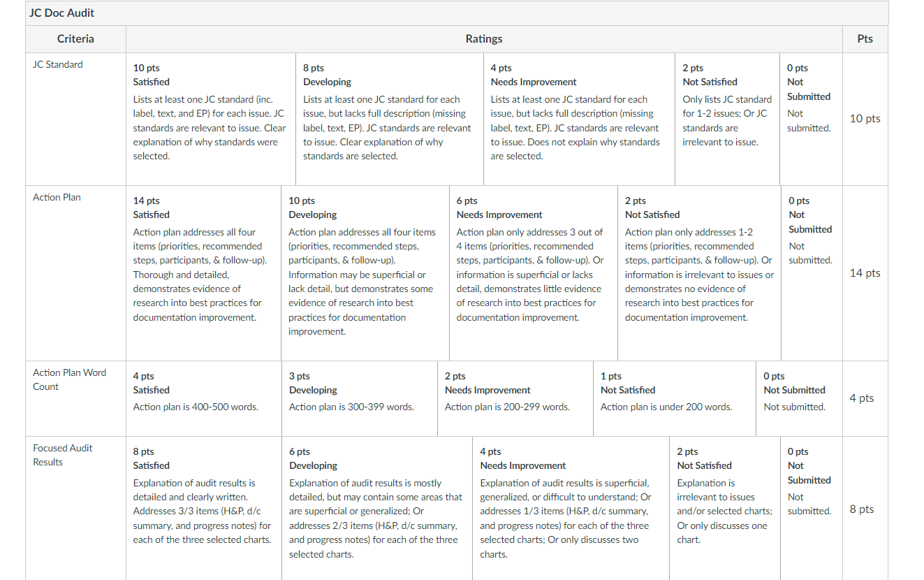Select the JC Standard 8 pts Developing rating

click(x=390, y=119)
